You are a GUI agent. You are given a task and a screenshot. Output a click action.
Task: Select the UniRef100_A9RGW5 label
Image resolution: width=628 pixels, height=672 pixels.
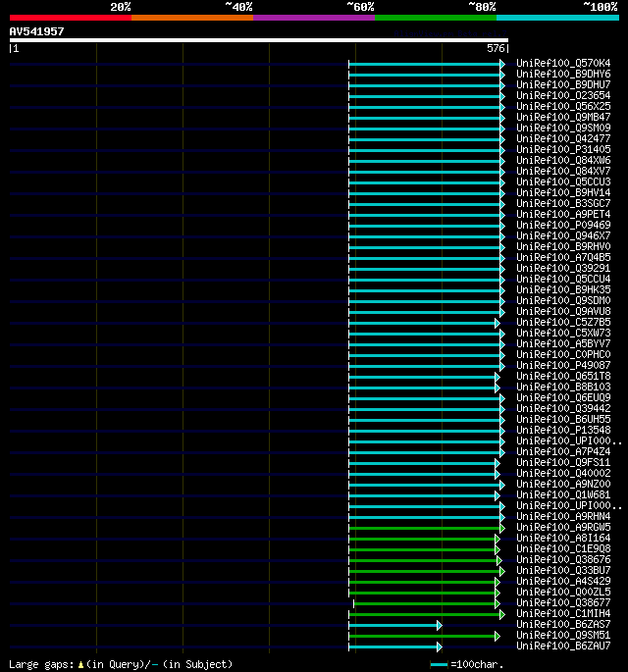coord(563,527)
